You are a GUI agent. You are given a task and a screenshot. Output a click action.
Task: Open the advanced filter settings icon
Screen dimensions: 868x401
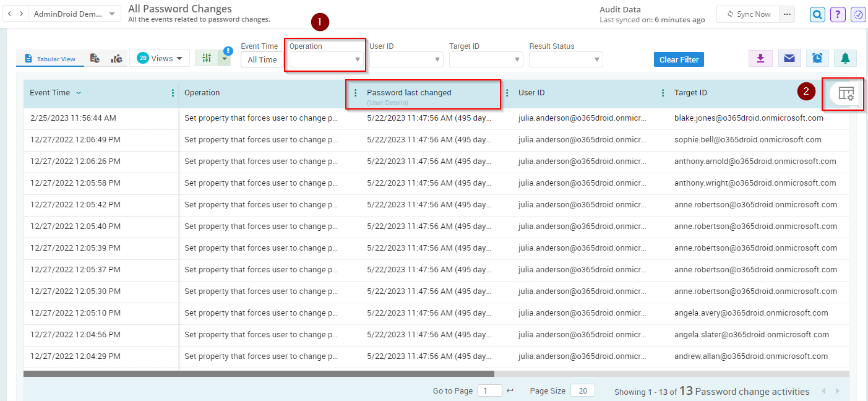207,58
